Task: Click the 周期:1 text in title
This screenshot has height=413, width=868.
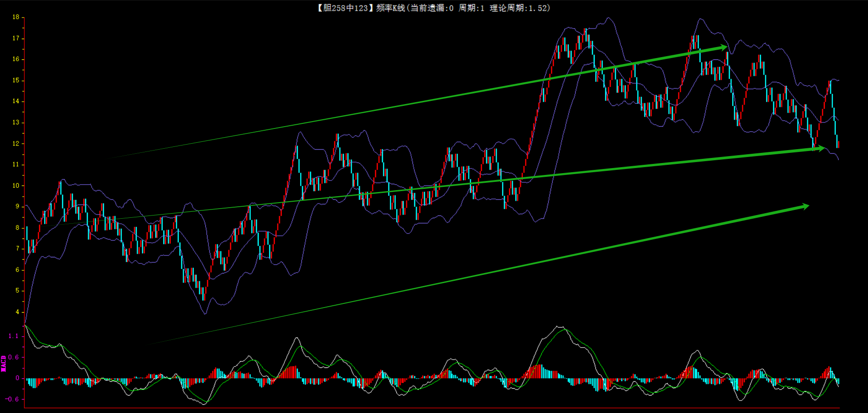Action: point(471,8)
